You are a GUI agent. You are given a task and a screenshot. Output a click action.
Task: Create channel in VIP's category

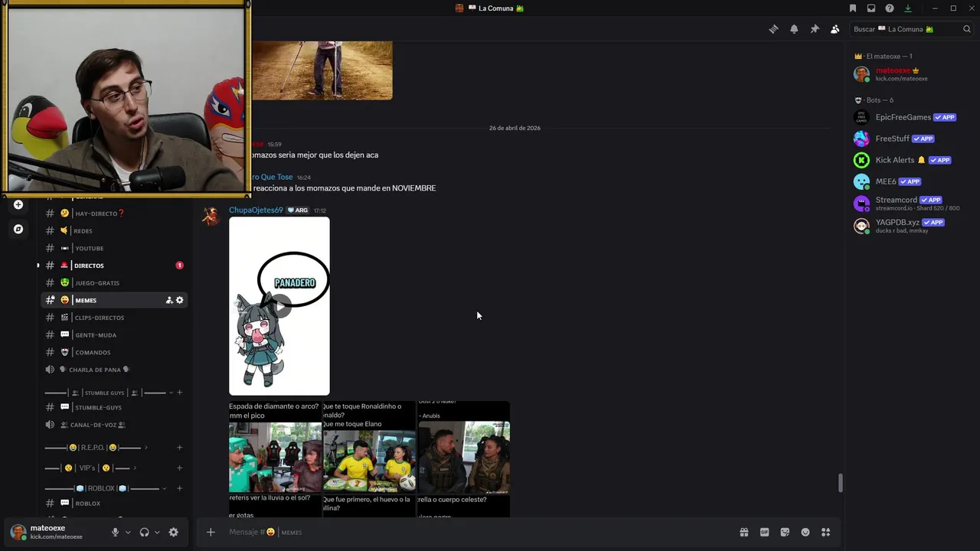pyautogui.click(x=179, y=468)
